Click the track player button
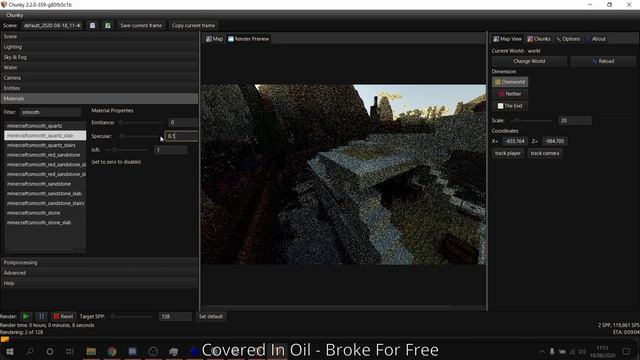Image resolution: width=640 pixels, height=360 pixels. click(x=508, y=153)
